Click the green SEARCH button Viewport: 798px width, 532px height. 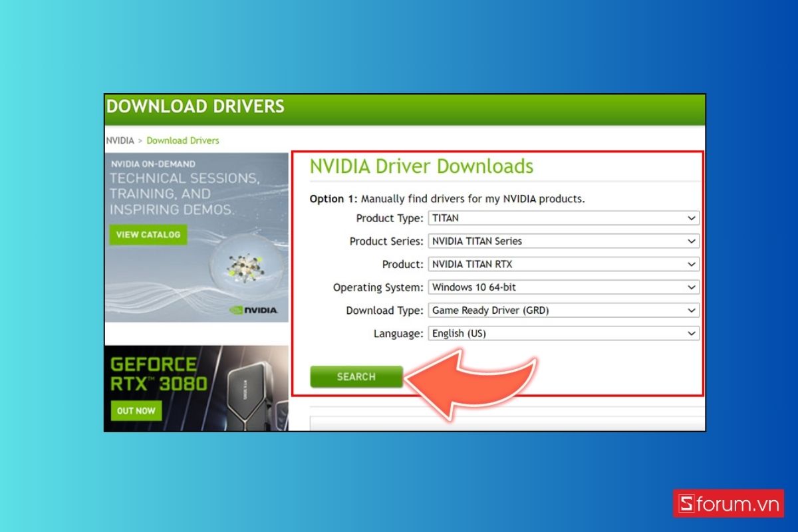pos(356,376)
